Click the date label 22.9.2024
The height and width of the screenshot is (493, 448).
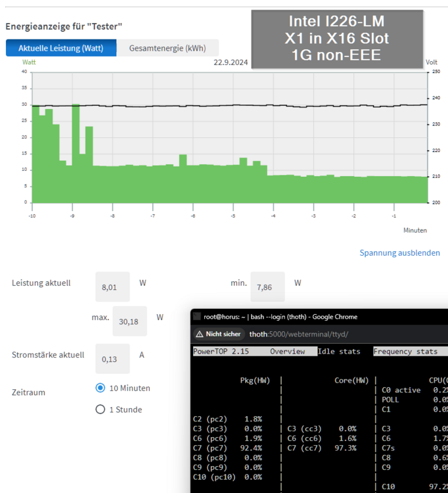coord(231,62)
